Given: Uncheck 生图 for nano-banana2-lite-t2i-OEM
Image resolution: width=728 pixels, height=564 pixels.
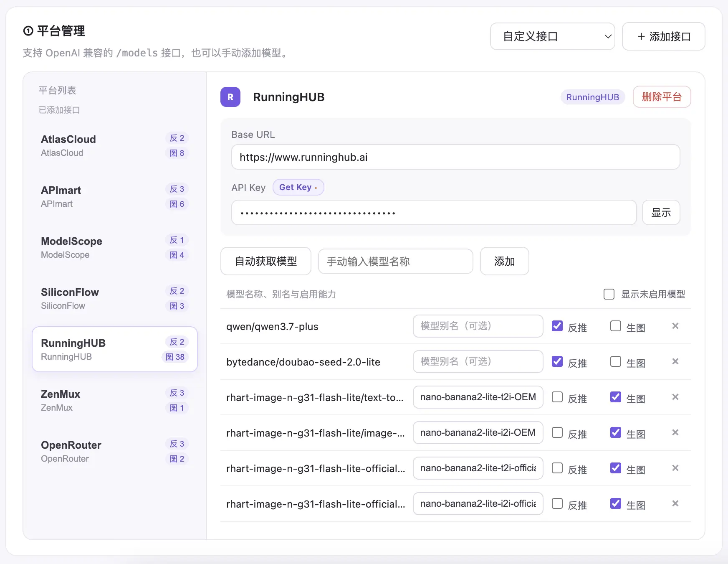Looking at the screenshot, I should pos(616,397).
